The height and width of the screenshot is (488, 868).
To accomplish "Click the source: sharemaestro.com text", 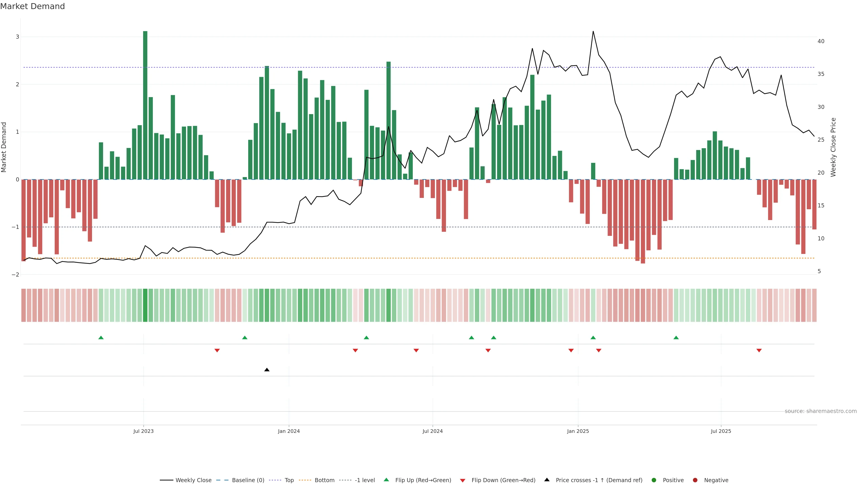I will 821,411.
